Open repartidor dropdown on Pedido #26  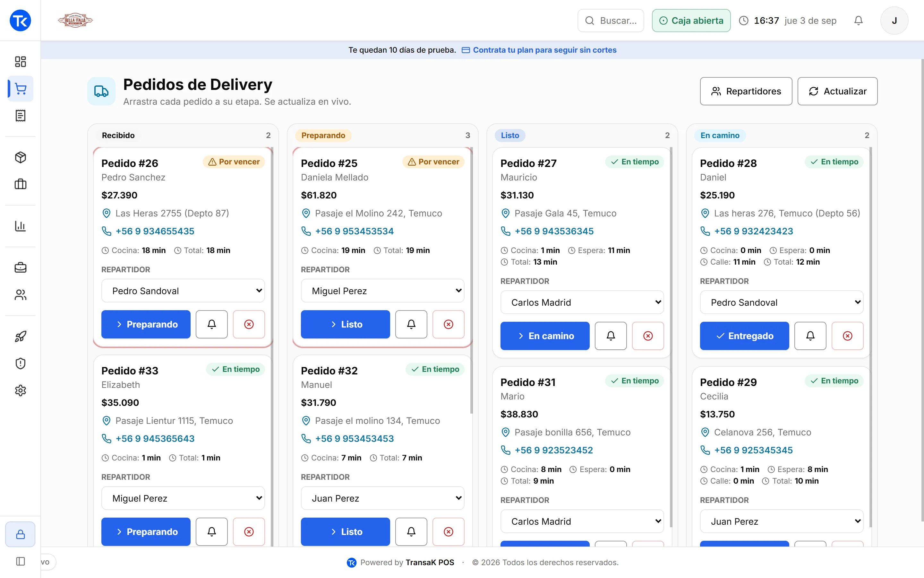pyautogui.click(x=183, y=291)
